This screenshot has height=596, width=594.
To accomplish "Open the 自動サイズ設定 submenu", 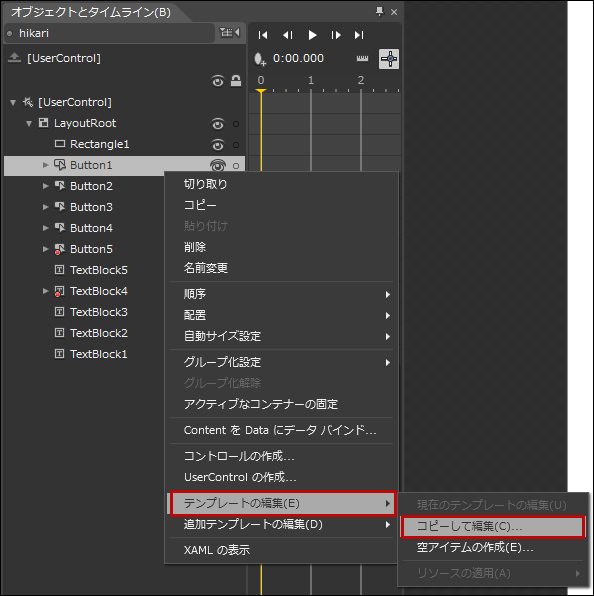I will tap(282, 336).
